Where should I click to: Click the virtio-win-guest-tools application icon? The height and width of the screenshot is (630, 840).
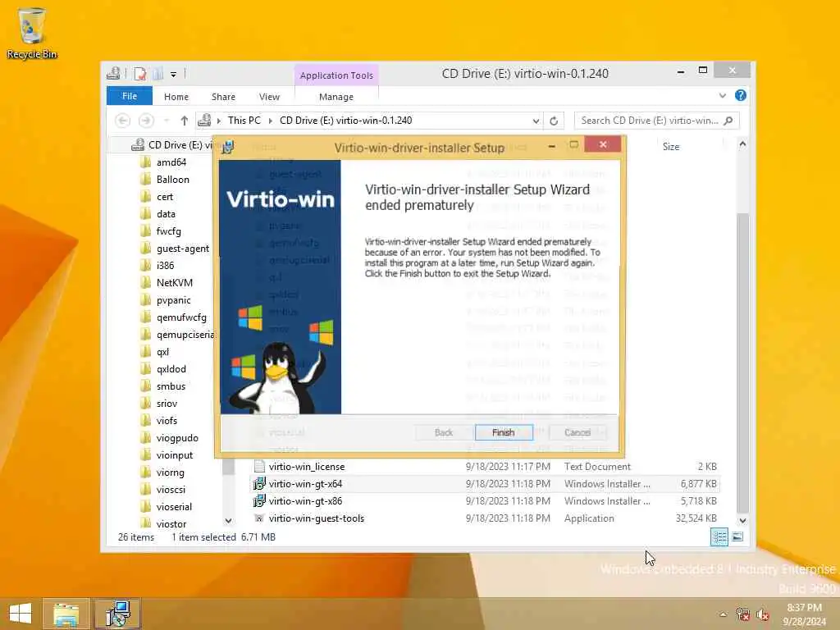point(259,518)
